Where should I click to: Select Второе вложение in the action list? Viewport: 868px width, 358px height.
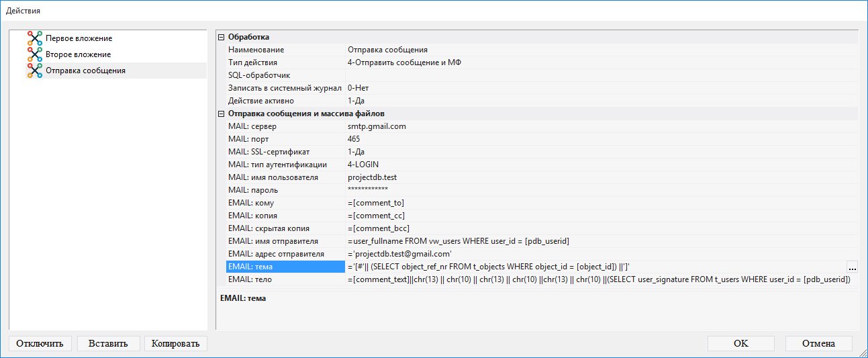point(78,54)
